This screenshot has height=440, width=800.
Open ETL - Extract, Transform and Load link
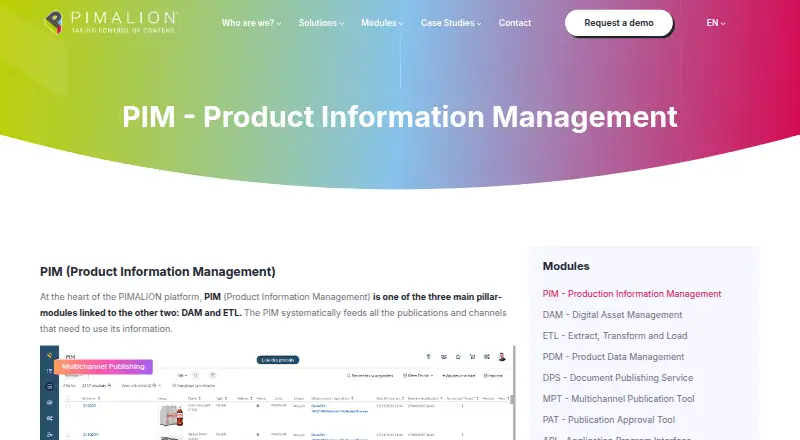(x=615, y=336)
